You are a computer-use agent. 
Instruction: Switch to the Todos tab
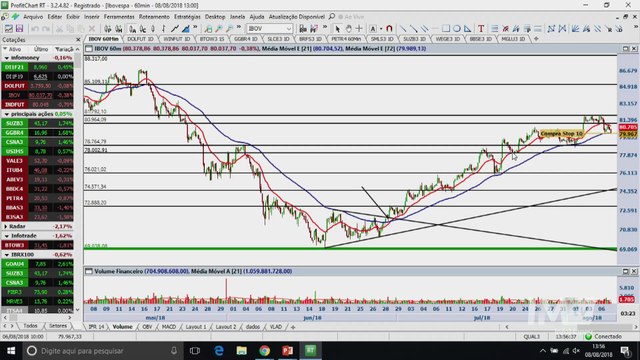(x=31, y=326)
